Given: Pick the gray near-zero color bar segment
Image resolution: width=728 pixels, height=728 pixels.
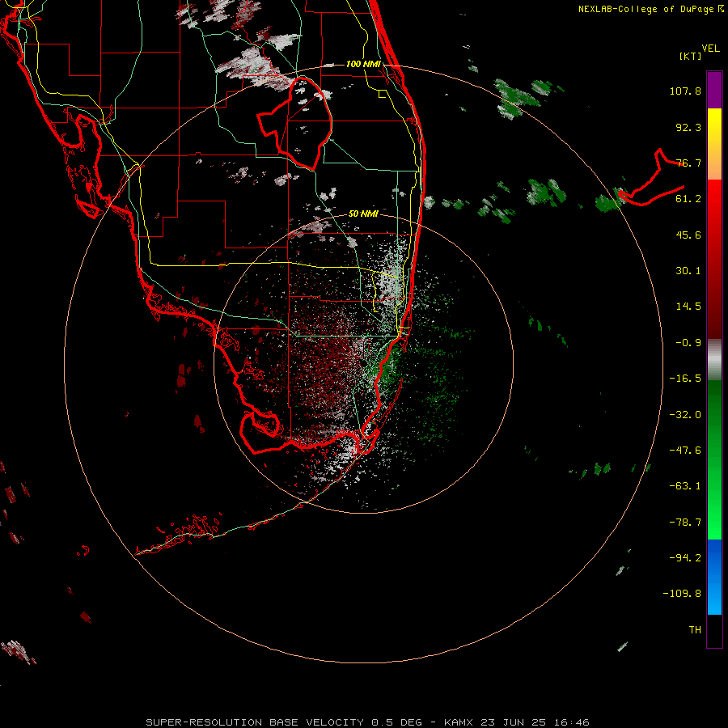Looking at the screenshot, I should (x=714, y=359).
